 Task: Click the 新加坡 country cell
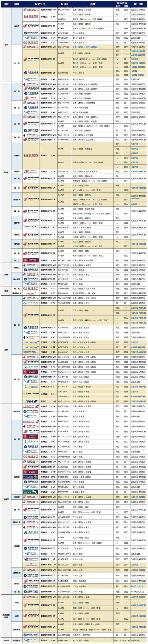(x=17, y=477)
